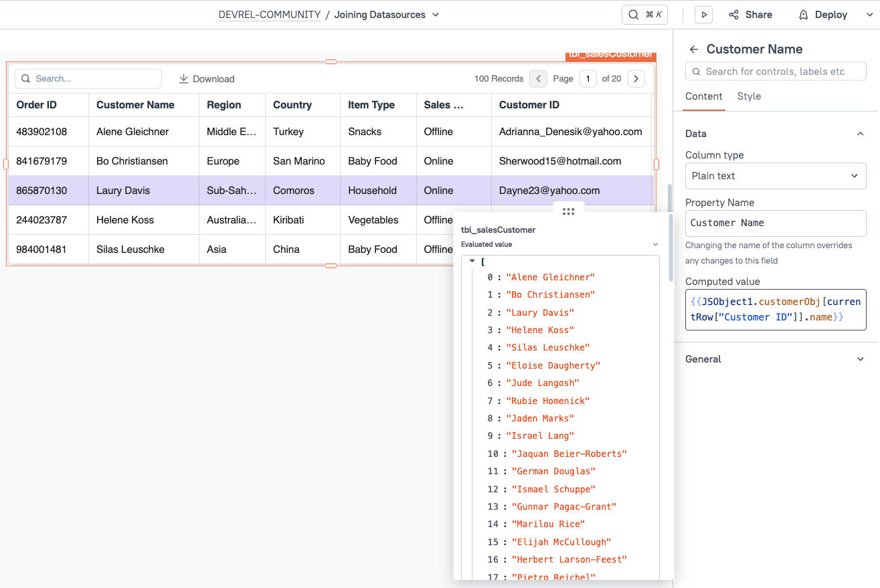Edit the Property Name field for Customer Name

click(x=775, y=222)
